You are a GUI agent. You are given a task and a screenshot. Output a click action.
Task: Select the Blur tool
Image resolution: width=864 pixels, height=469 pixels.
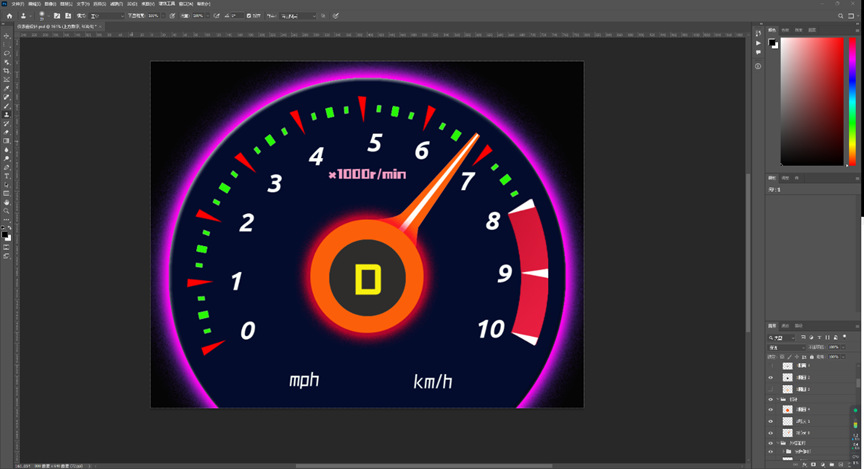coord(7,150)
